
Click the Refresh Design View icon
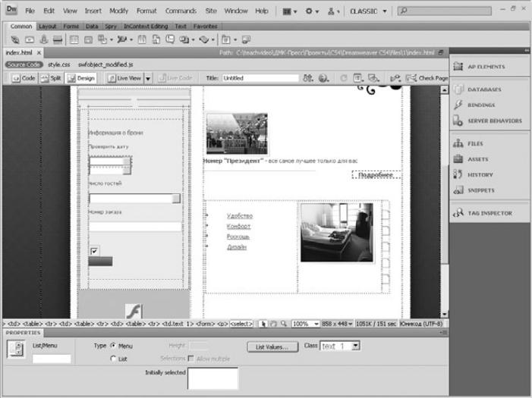click(x=344, y=78)
